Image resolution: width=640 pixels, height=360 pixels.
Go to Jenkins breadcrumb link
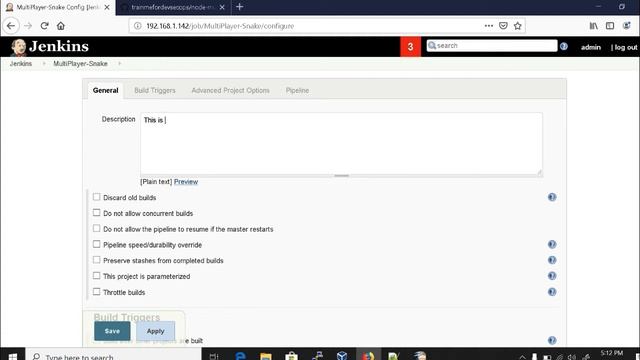click(21, 64)
